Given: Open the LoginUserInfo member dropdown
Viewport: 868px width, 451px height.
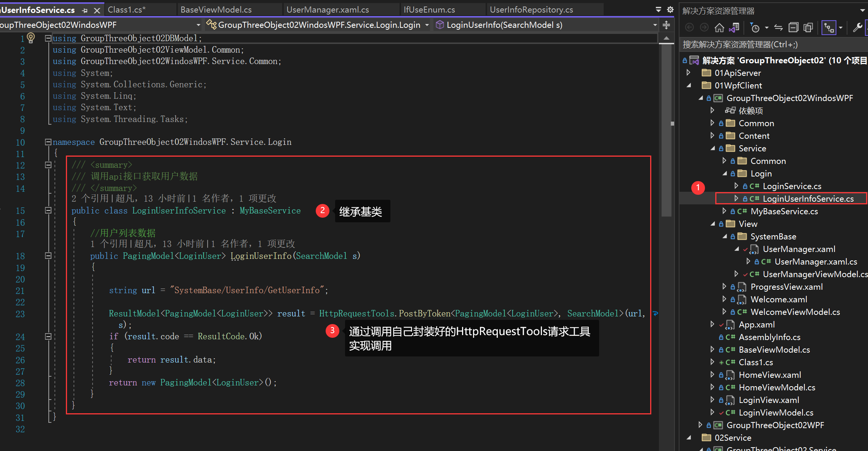Looking at the screenshot, I should (655, 25).
